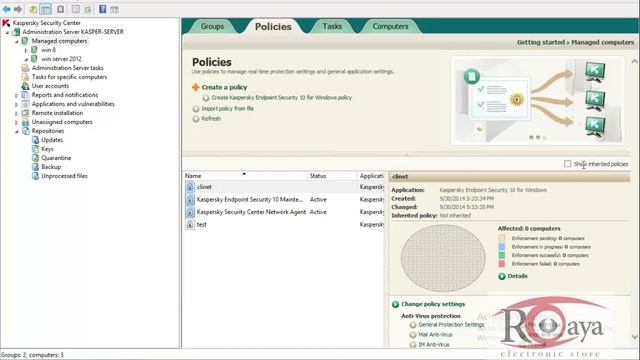Viewport: 640px width, 360px height.
Task: Click the clipboard toolbar icon
Action: click(x=60, y=9)
